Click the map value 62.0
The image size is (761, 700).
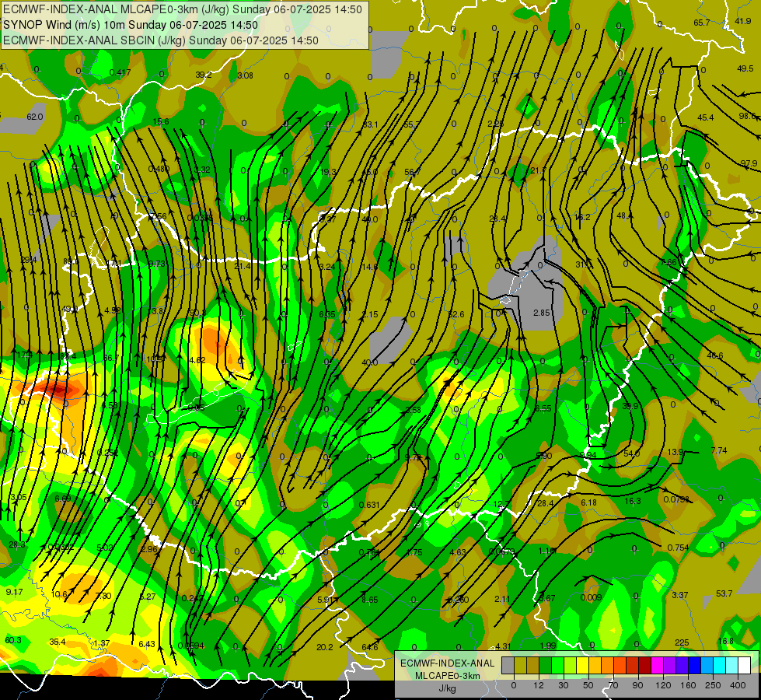click(x=35, y=117)
